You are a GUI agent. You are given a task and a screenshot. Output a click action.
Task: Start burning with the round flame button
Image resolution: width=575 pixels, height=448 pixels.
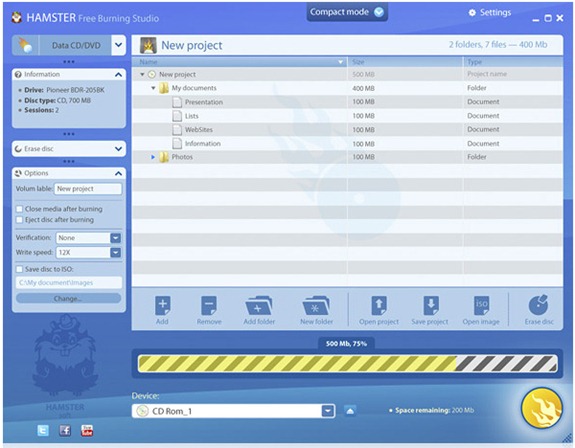[542, 408]
